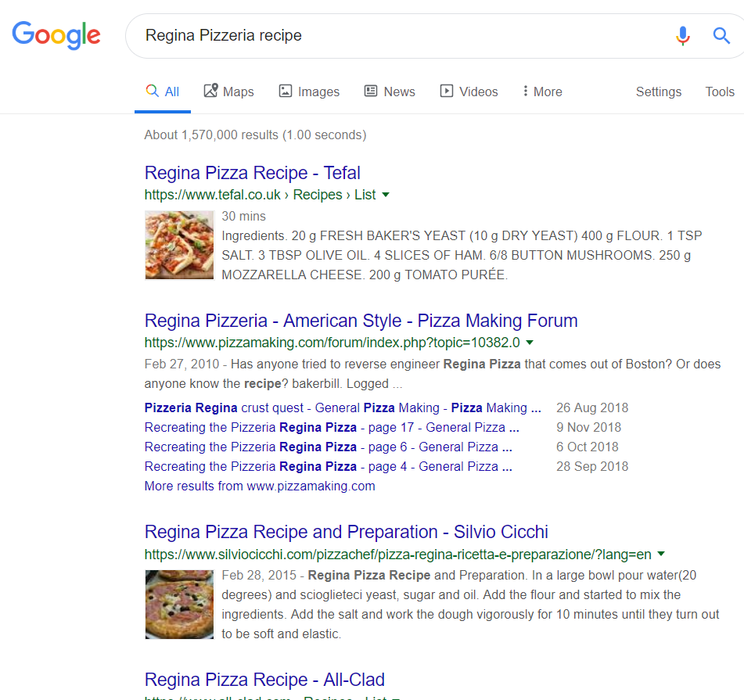The height and width of the screenshot is (700, 744).
Task: Open search Tools
Action: pos(720,92)
